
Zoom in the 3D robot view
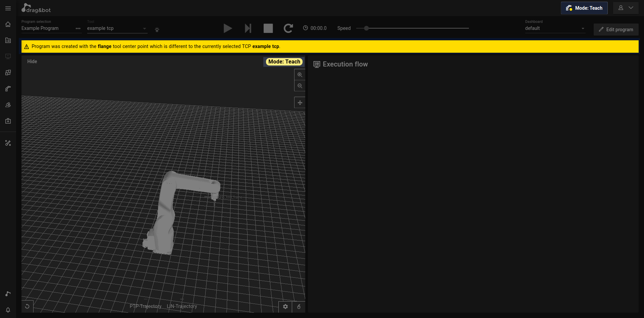point(300,75)
